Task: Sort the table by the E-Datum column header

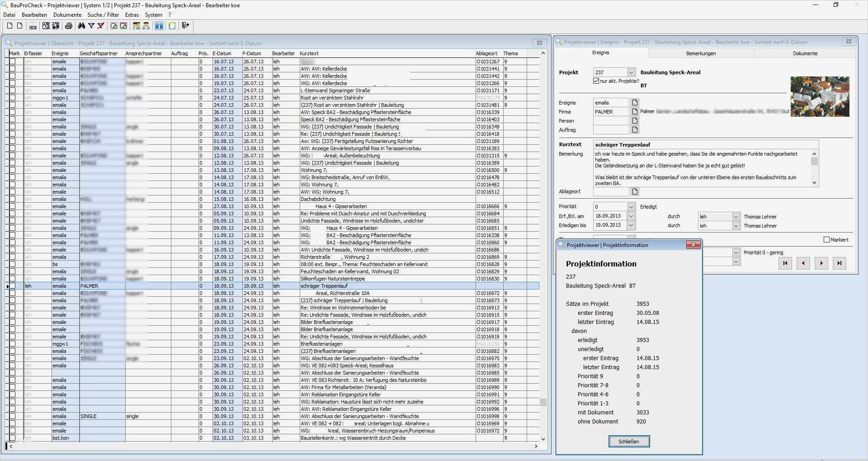Action: [222, 53]
